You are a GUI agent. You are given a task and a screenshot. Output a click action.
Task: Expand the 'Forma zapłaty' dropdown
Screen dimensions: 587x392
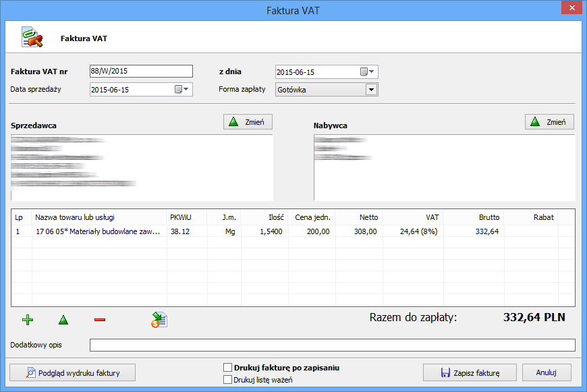[x=370, y=90]
